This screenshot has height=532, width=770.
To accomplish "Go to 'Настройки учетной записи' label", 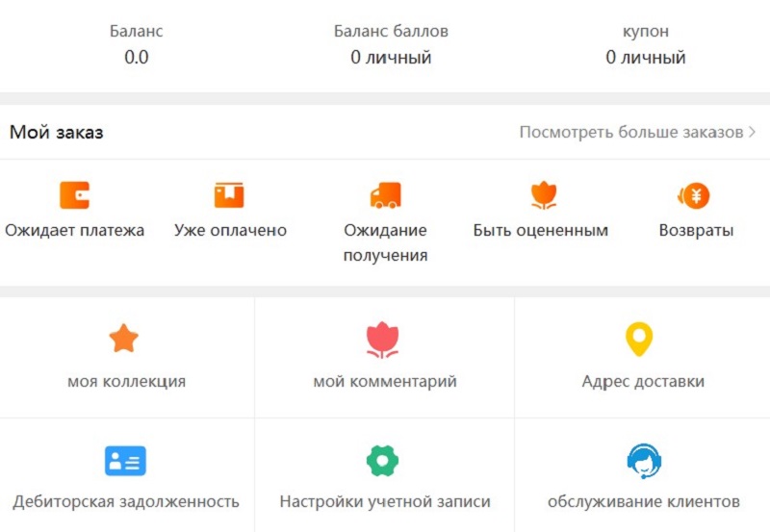I will pos(385,502).
